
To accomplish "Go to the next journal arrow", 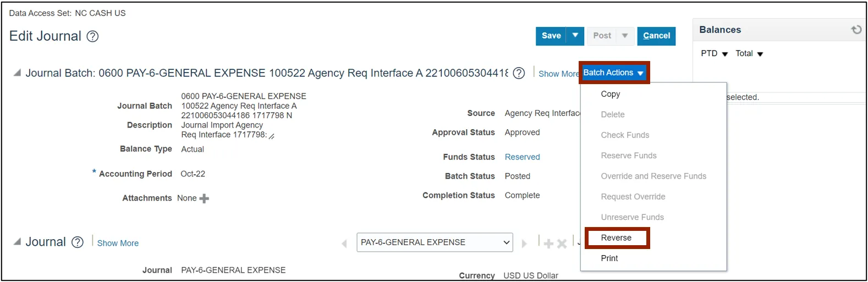I will click(x=524, y=243).
